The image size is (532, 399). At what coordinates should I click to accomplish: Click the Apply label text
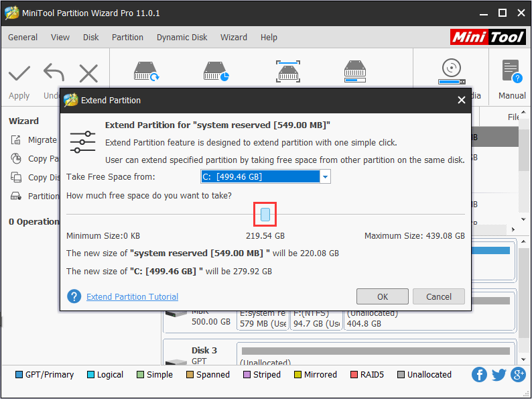click(x=19, y=96)
